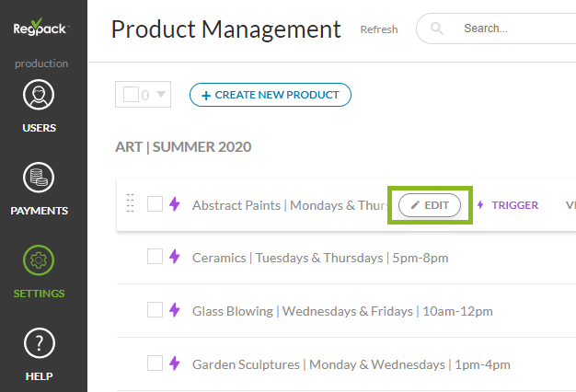The width and height of the screenshot is (576, 392).
Task: Click the Trigger link for Abstract Paints
Action: tap(507, 205)
